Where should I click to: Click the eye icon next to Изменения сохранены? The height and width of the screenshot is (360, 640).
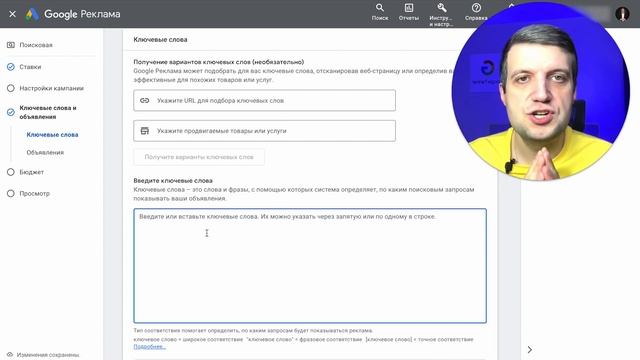tap(10, 354)
